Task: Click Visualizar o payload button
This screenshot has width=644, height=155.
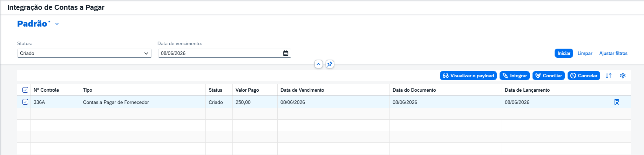Action: click(x=468, y=76)
